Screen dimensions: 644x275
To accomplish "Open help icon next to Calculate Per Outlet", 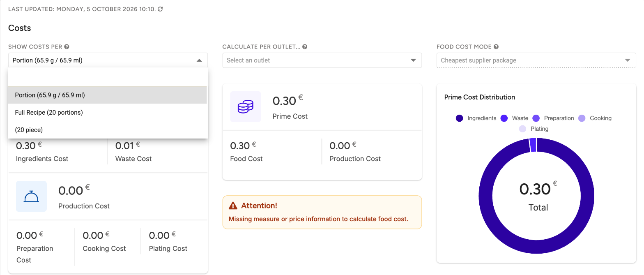I will click(x=305, y=47).
